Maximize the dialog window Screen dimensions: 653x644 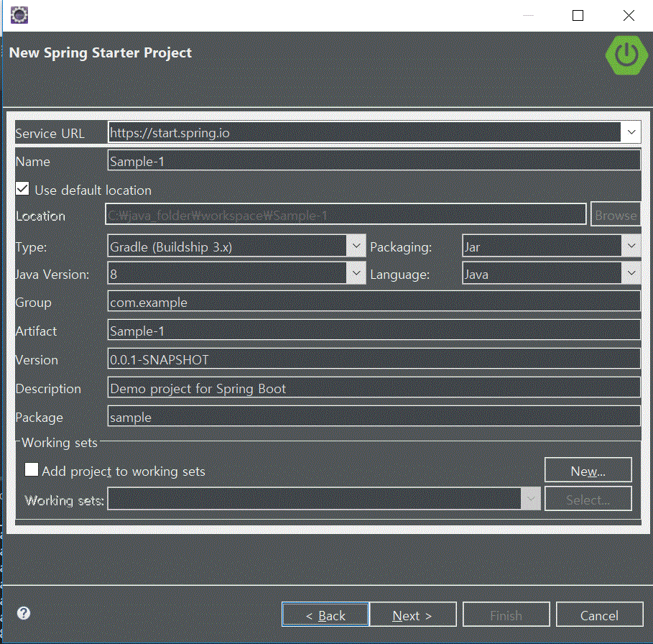point(578,15)
